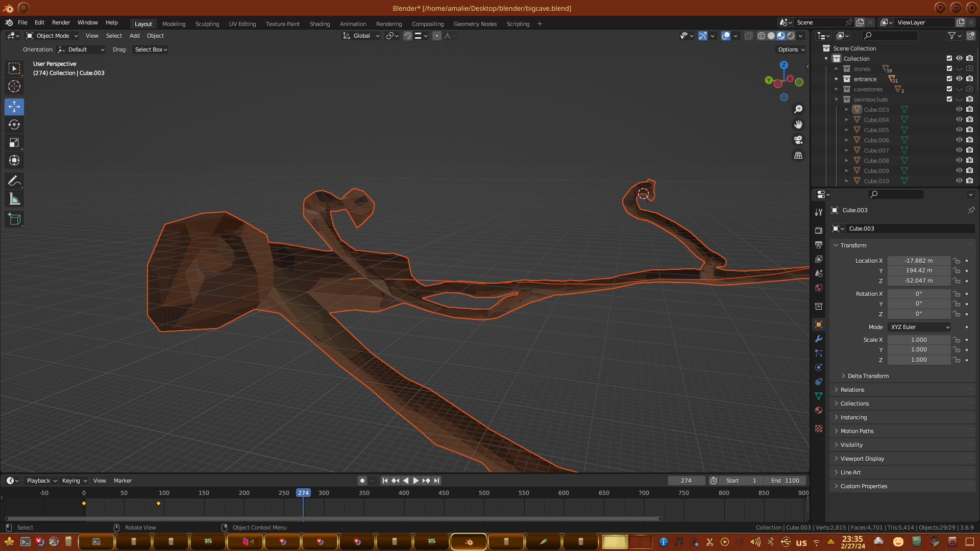Select the Add Cube tool
The height and width of the screenshot is (551, 980).
tap(14, 219)
